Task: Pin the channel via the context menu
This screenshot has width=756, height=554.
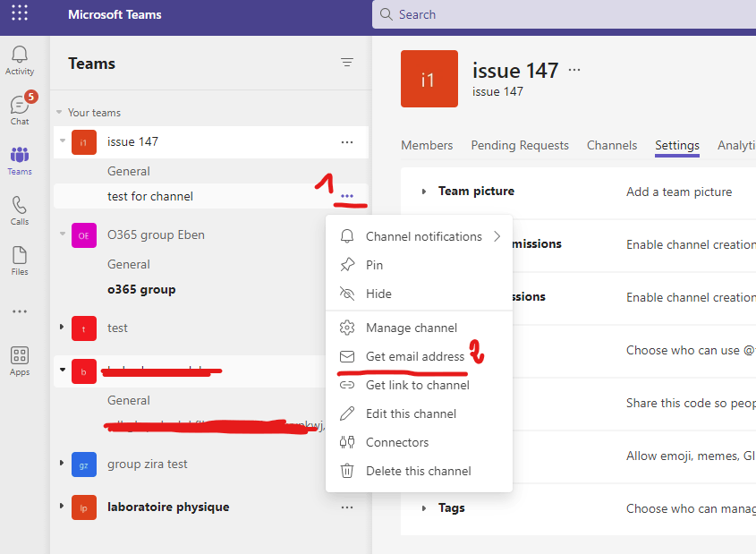Action: point(376,264)
